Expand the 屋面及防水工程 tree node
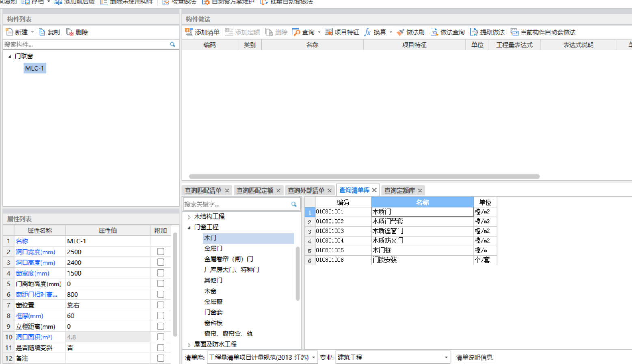The image size is (632, 364). (x=189, y=345)
